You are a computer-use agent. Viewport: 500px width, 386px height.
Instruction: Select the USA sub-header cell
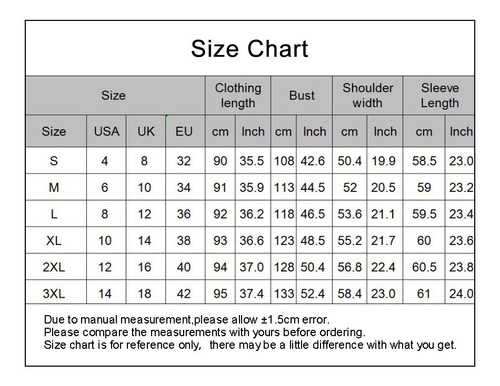point(106,131)
